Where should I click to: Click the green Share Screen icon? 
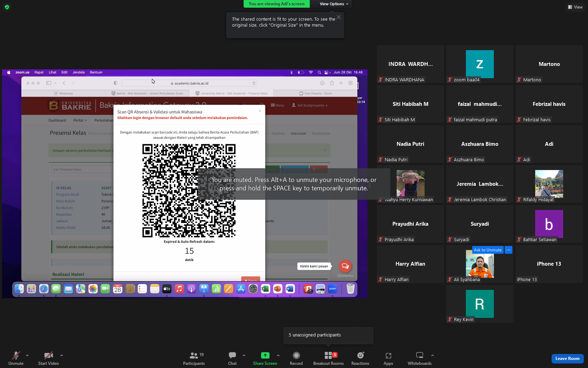pos(265,355)
